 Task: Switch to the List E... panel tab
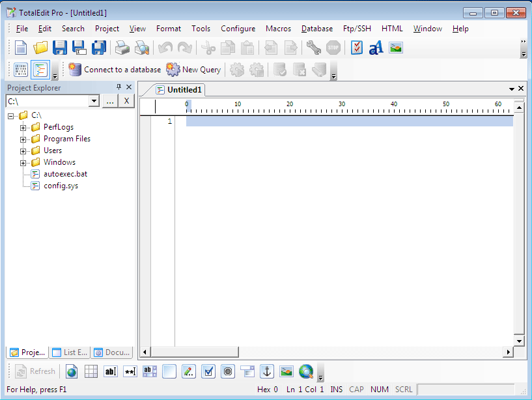[70, 352]
